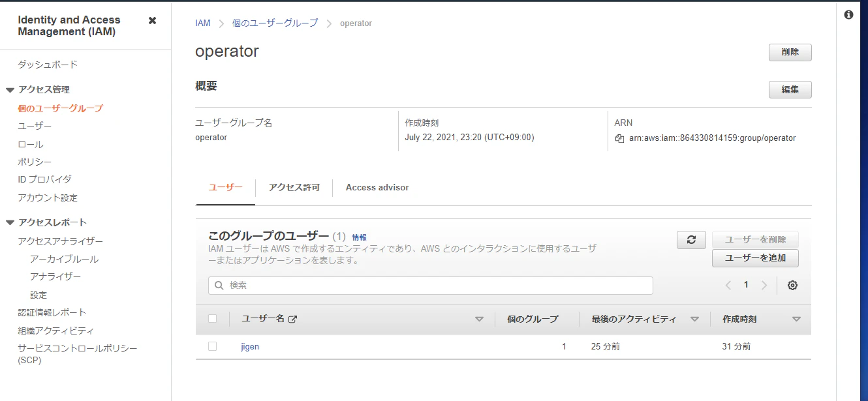The image size is (868, 401).
Task: Open 認証情報レポート in sidebar
Action: pos(52,312)
